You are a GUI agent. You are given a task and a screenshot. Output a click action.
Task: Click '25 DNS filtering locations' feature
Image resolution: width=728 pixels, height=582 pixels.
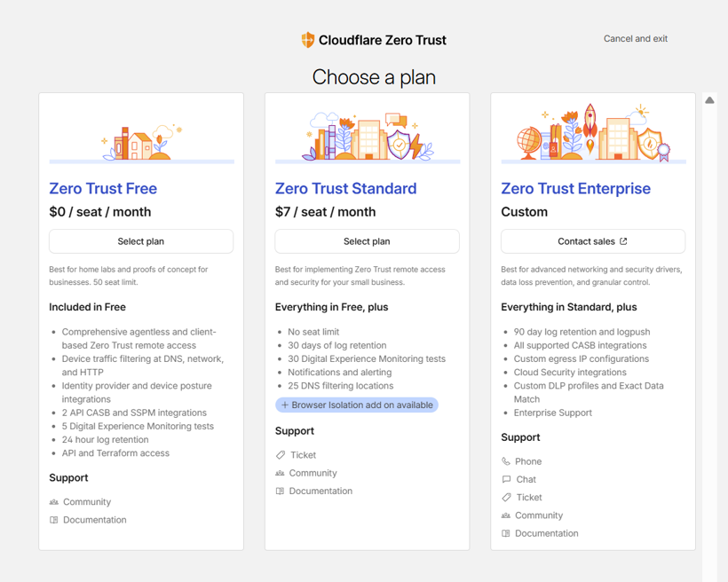[340, 386]
